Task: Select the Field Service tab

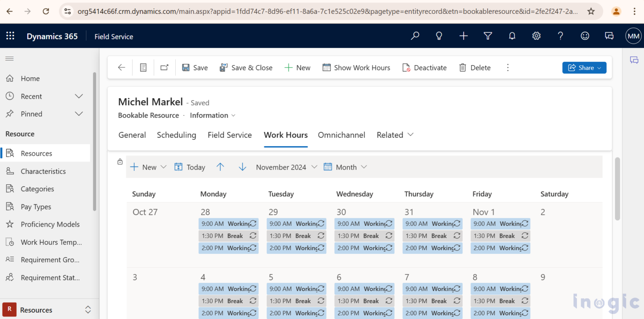Action: point(229,135)
